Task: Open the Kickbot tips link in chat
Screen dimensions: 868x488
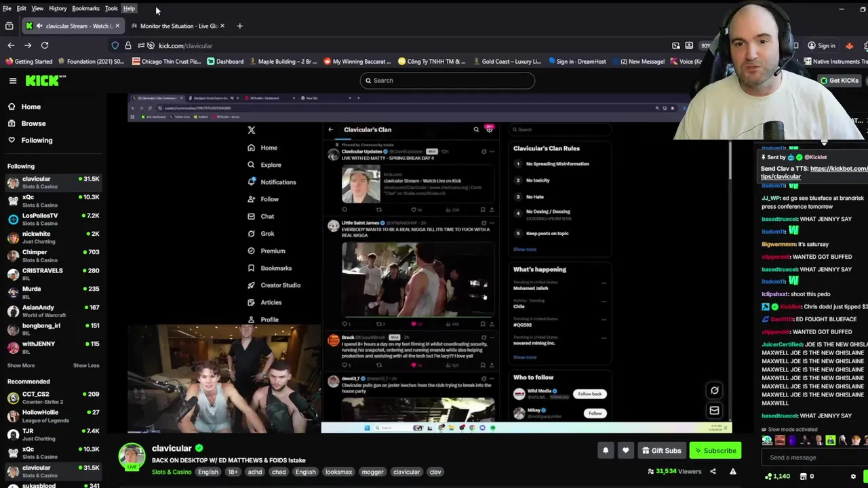Action: tap(814, 172)
